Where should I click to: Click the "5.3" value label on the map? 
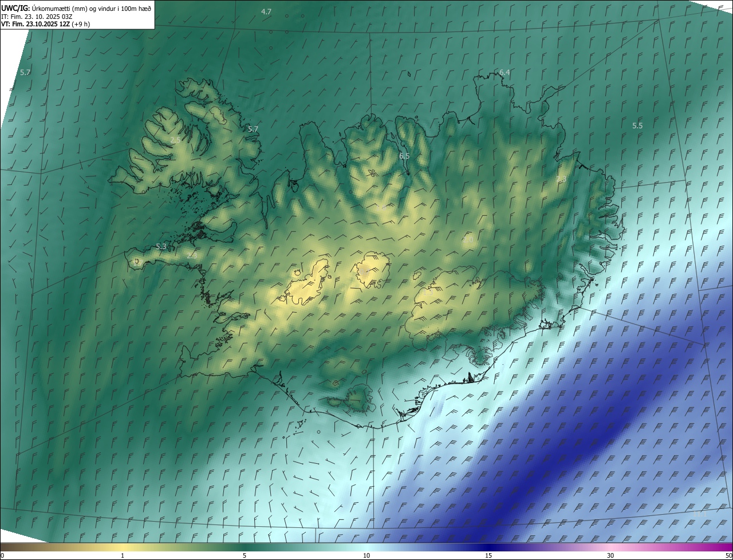161,246
